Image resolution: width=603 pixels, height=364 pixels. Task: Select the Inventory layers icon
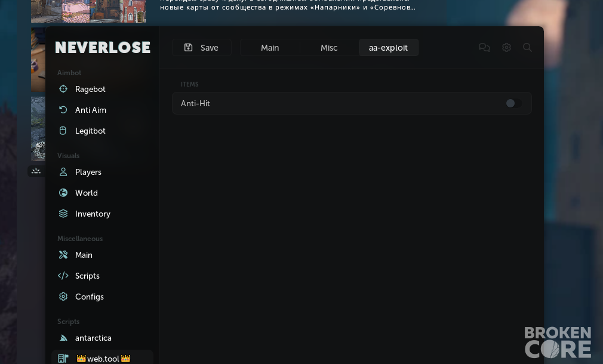point(63,214)
